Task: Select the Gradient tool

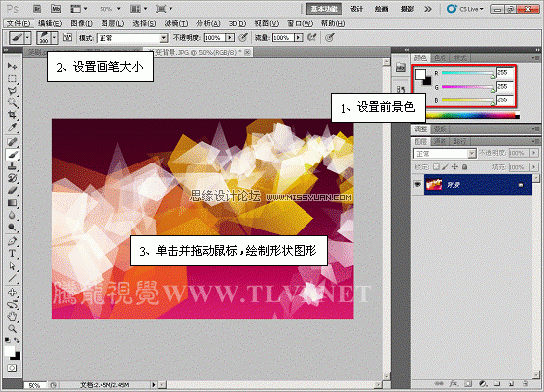Action: tap(12, 203)
